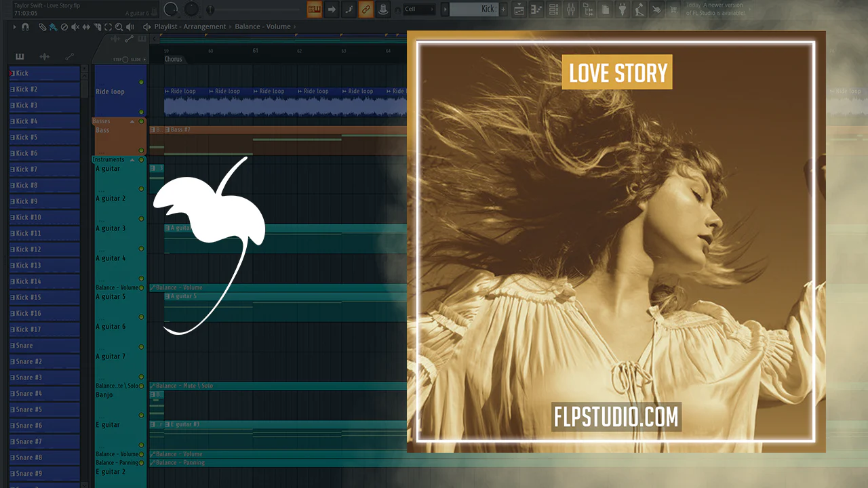Viewport: 868px width, 488px height.
Task: Open the piano roll view icon
Action: tap(536, 9)
